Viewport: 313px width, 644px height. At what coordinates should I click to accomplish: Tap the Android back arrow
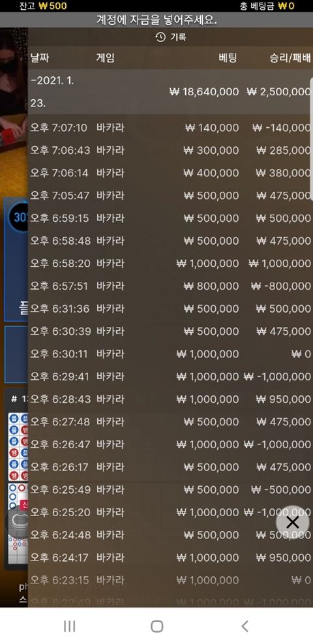[x=245, y=626]
